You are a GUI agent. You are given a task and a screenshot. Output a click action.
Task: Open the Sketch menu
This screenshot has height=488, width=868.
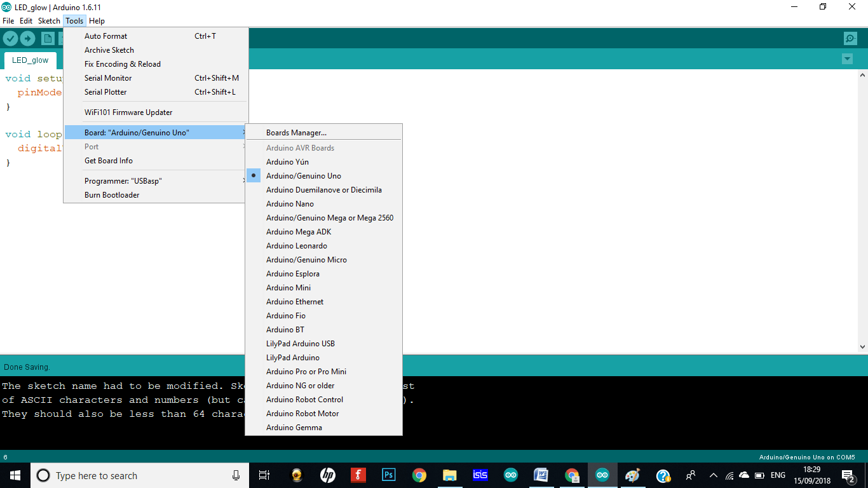click(x=49, y=20)
